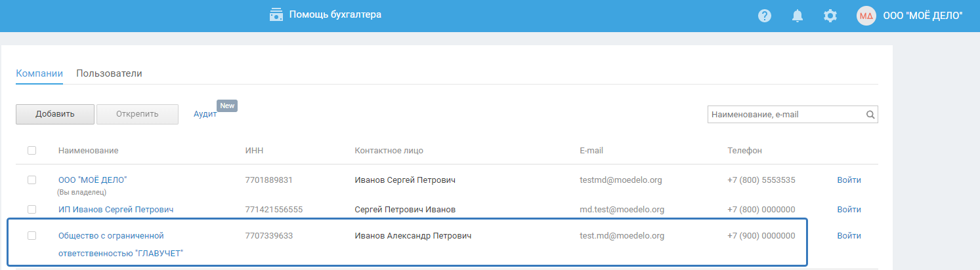
Task: Check the ИП Иванов Сергей Петрович checkbox
Action: (32, 210)
